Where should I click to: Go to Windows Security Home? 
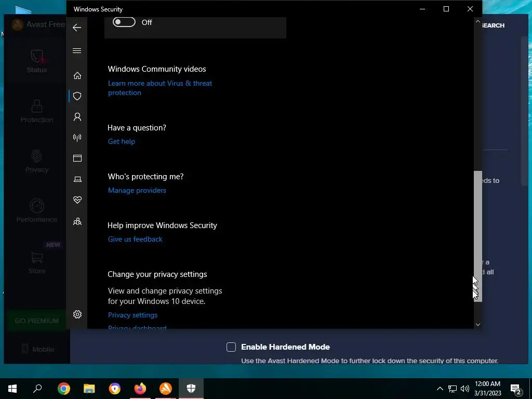coord(77,75)
